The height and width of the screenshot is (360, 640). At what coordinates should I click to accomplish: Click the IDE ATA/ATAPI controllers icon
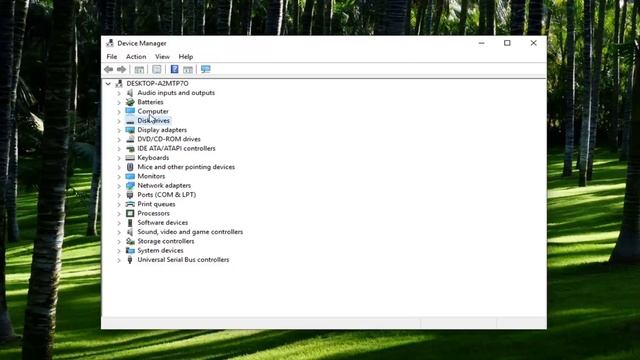point(130,149)
